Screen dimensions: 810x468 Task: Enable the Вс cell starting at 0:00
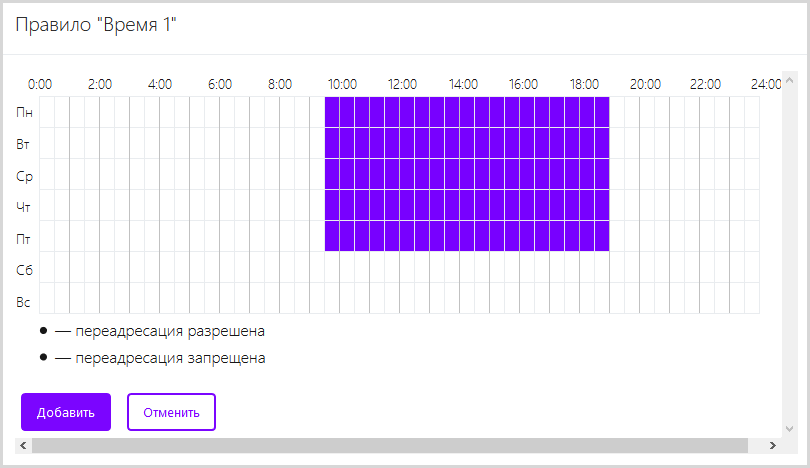tap(47, 298)
